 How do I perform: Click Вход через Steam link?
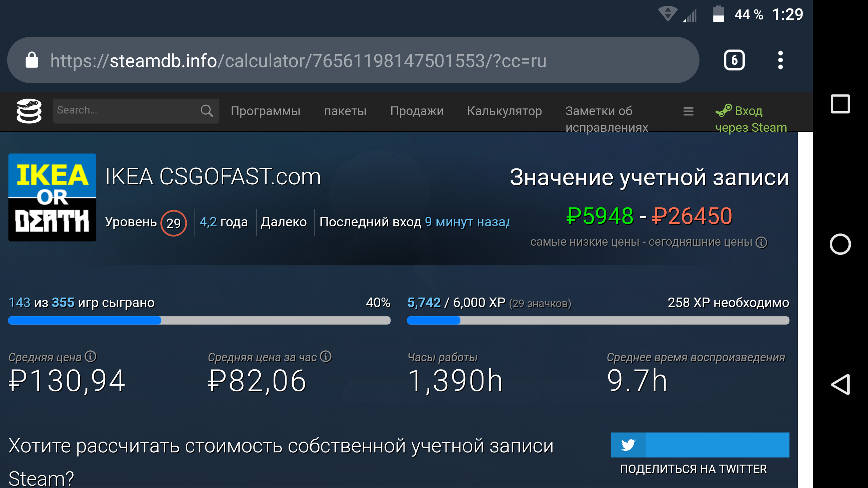coord(751,119)
